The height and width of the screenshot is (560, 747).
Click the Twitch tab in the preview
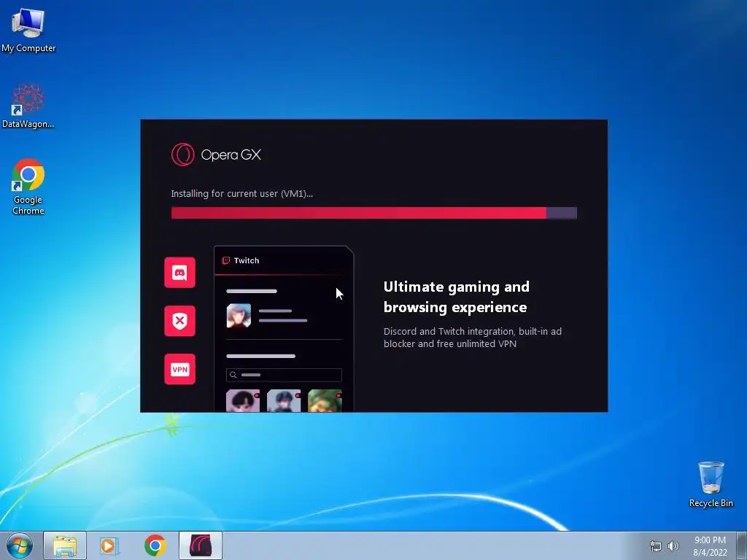(x=241, y=260)
